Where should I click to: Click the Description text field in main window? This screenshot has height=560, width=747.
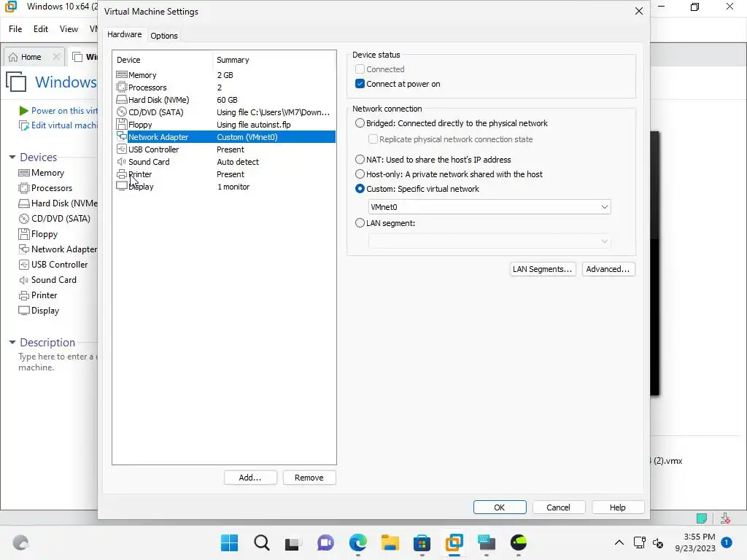tap(57, 362)
